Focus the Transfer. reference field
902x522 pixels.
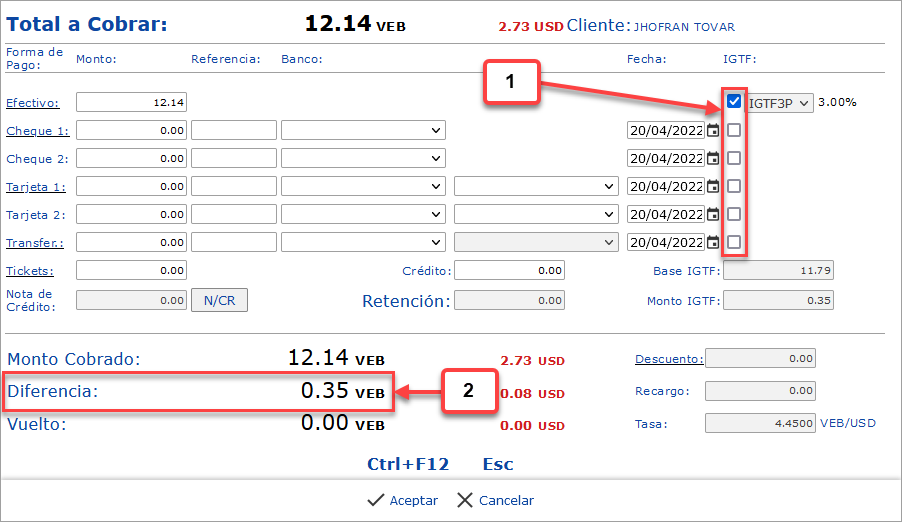click(x=234, y=242)
